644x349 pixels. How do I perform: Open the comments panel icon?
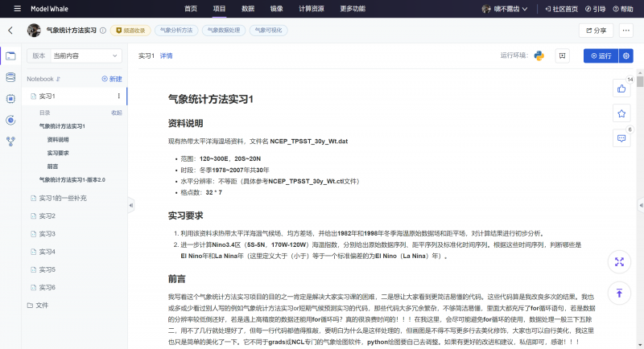click(x=621, y=138)
